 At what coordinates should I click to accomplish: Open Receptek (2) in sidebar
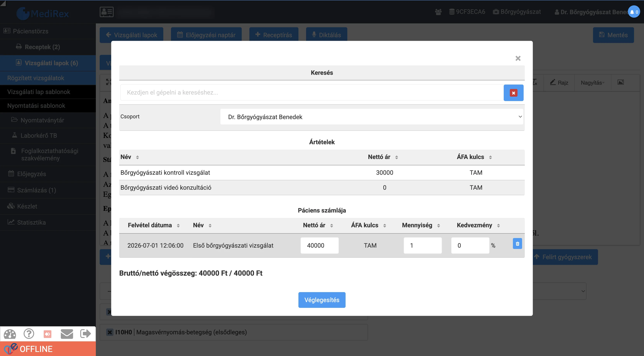48,47
